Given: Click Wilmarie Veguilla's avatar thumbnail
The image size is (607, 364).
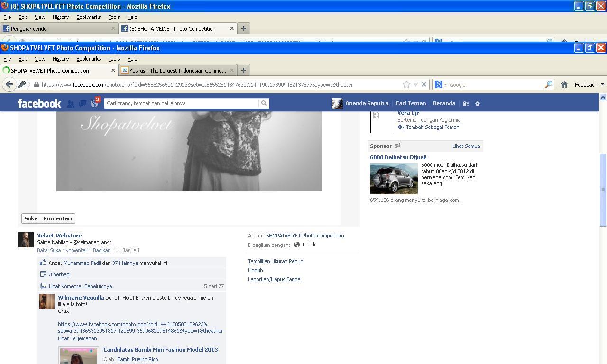Looking at the screenshot, I should point(47,301).
